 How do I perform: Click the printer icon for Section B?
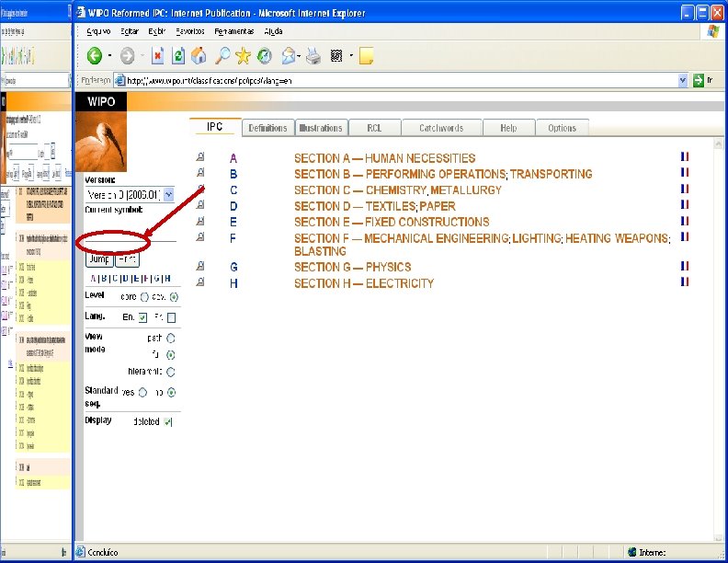point(200,173)
